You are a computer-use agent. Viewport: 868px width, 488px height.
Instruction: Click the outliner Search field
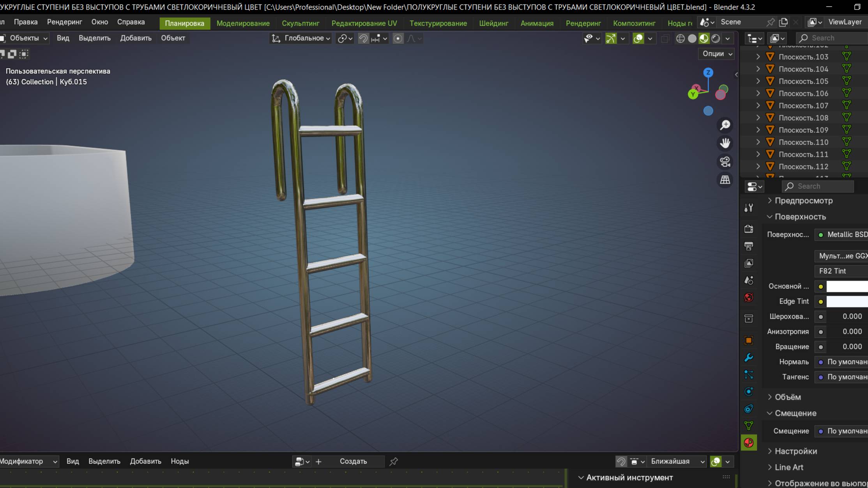(834, 38)
